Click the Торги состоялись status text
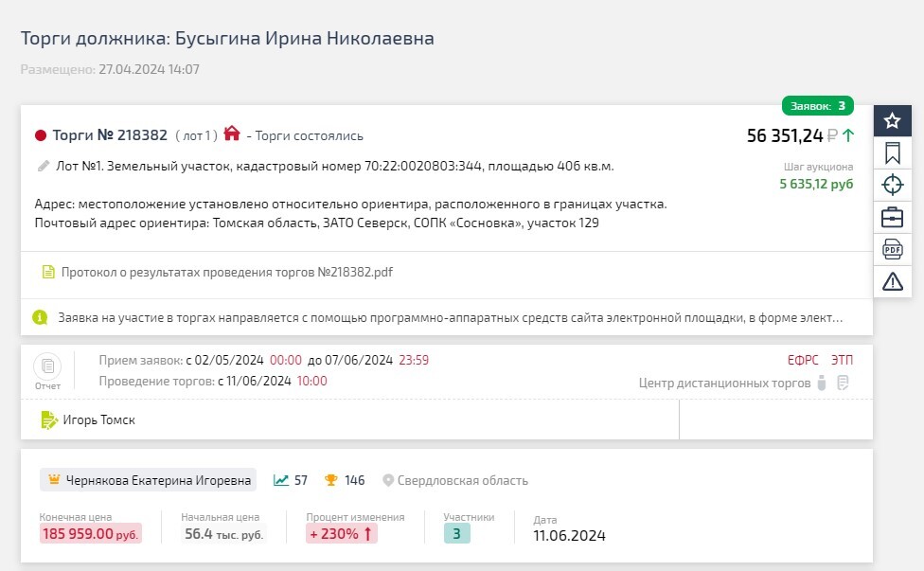The width and height of the screenshot is (924, 571). coord(309,136)
